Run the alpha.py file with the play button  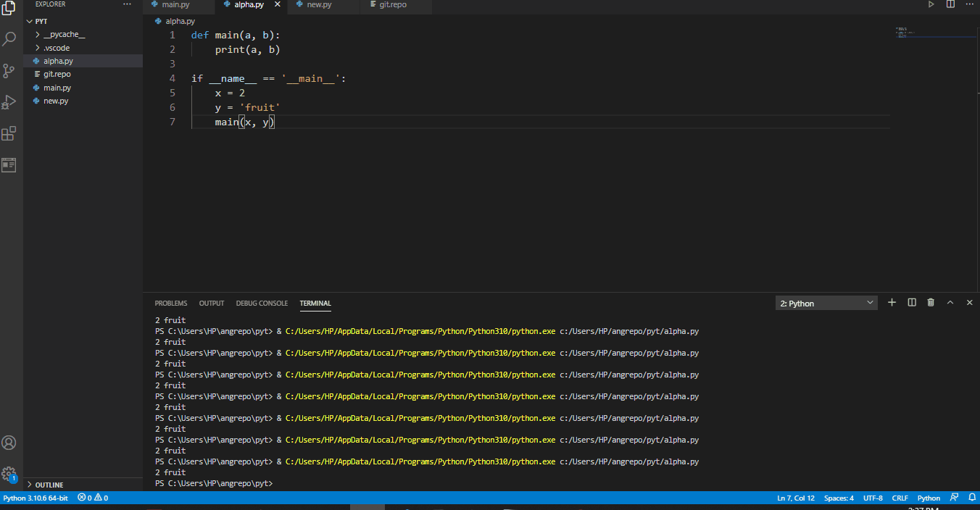(930, 4)
